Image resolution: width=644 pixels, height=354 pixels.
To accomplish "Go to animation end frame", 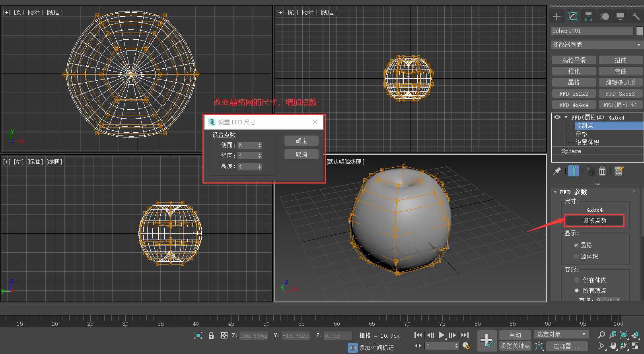I will coord(465,335).
